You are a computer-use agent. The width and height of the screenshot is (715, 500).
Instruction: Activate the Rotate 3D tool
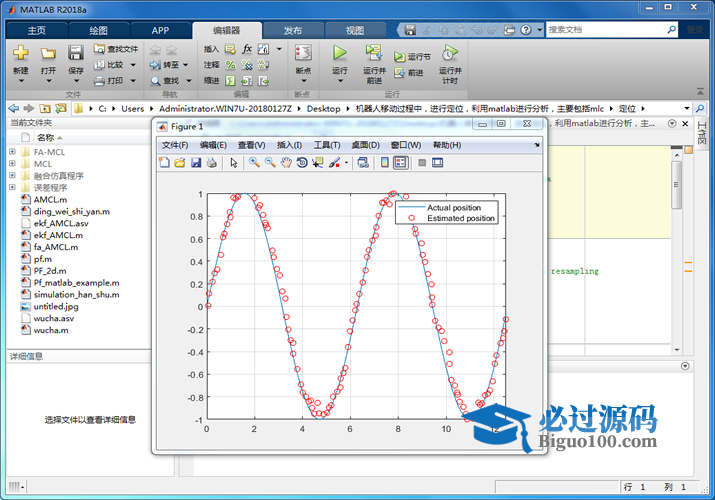click(x=302, y=162)
